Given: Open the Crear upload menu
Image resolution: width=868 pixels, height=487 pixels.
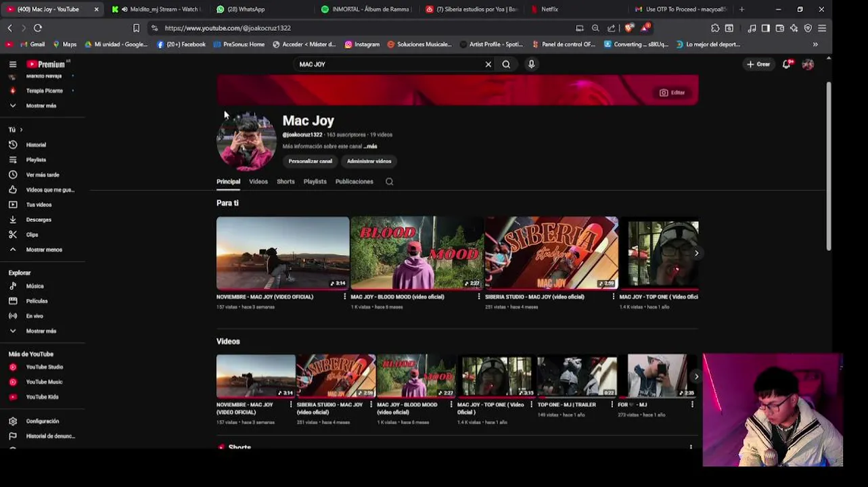Looking at the screenshot, I should tap(758, 64).
